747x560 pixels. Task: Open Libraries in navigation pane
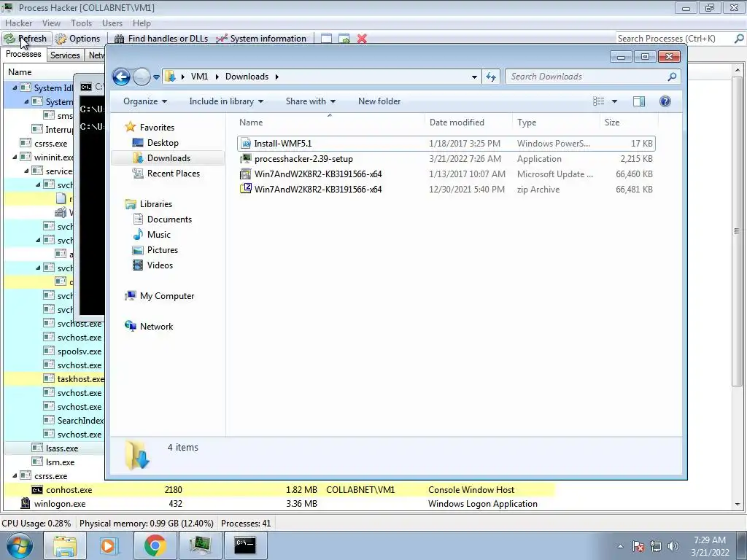156,204
